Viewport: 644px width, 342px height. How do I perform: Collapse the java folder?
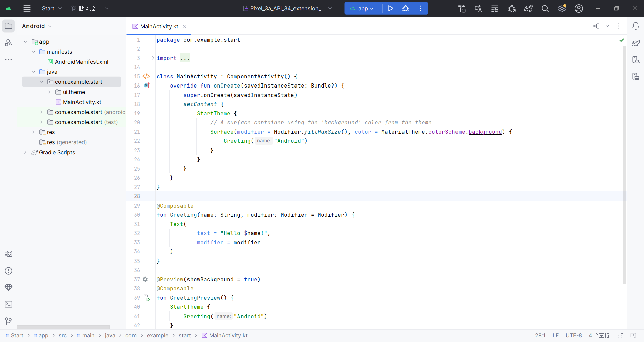(x=34, y=72)
